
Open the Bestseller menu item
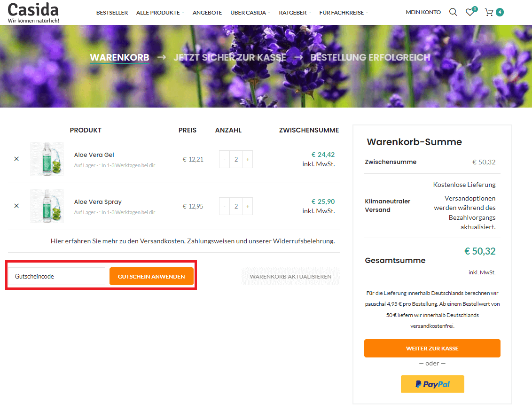112,13
